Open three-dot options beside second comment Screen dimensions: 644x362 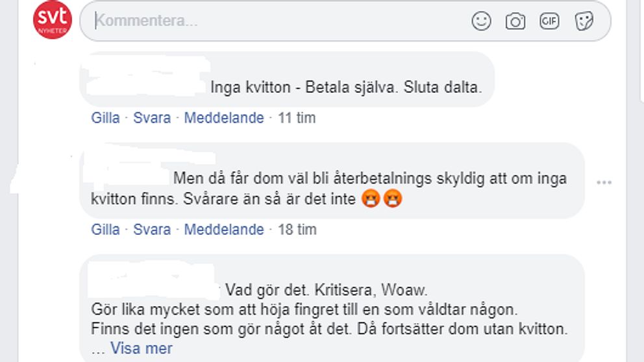[604, 182]
